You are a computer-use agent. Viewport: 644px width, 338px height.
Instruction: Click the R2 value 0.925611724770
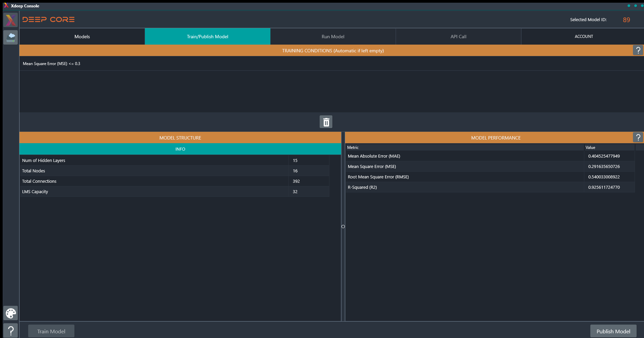[604, 187]
